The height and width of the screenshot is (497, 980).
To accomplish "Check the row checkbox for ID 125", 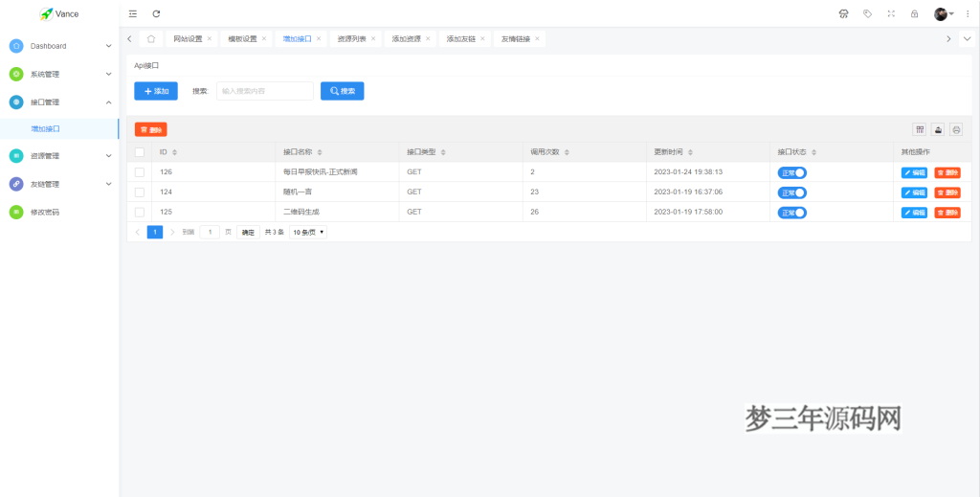I will 140,212.
